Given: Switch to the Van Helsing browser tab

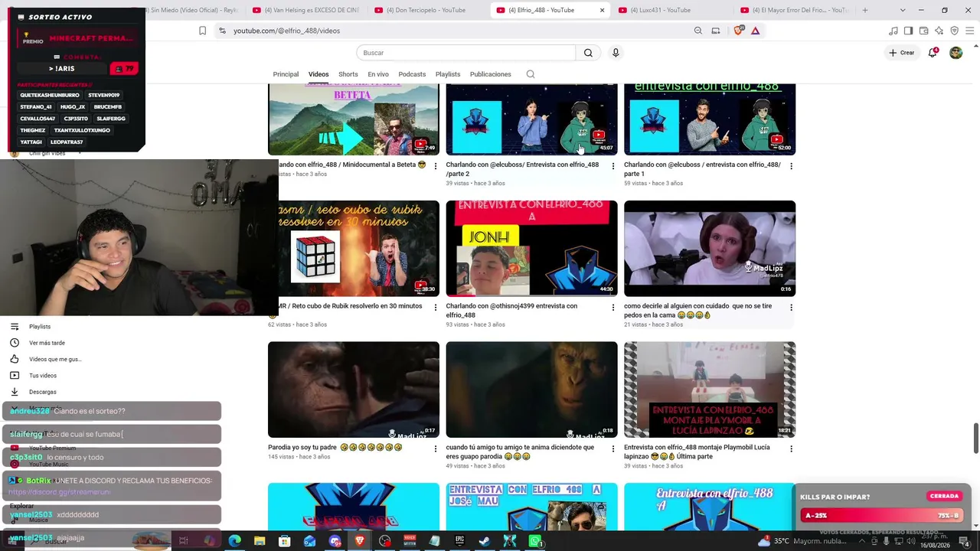Looking at the screenshot, I should (306, 10).
